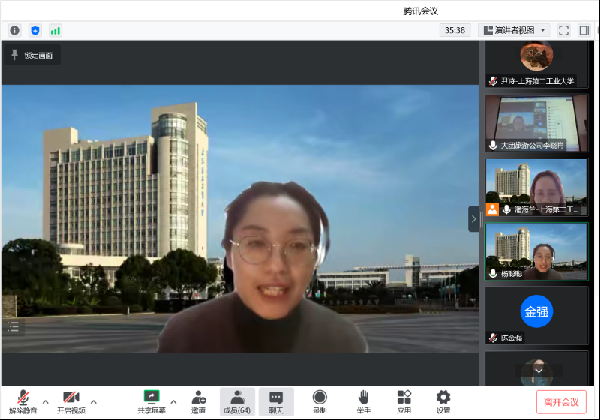Select the 金强 participant avatar tile

click(x=536, y=311)
